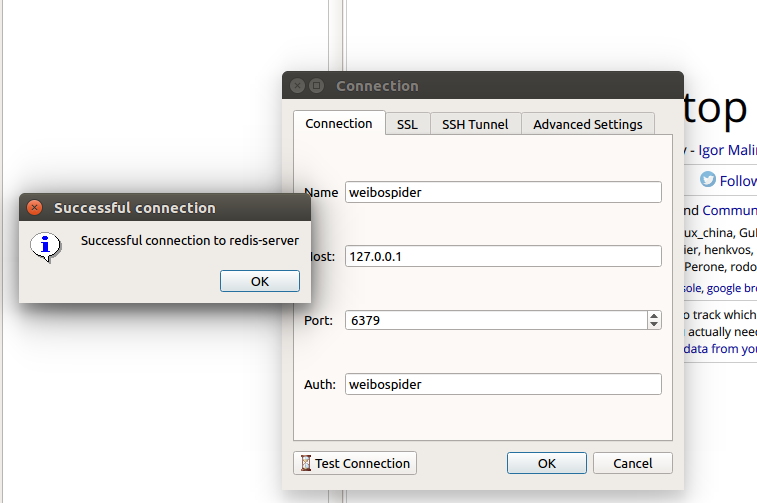Close the Successful connection dialog
This screenshot has height=503, width=757.
click(34, 208)
